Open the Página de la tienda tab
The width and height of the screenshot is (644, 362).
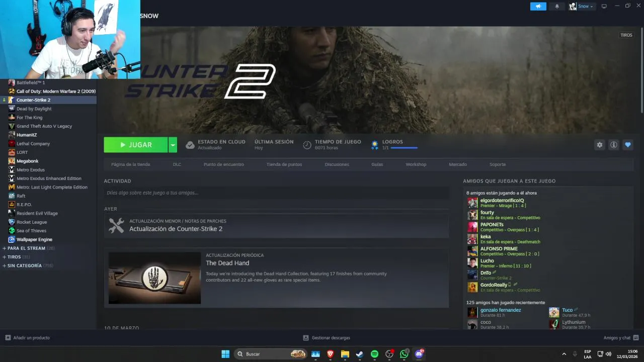point(130,164)
